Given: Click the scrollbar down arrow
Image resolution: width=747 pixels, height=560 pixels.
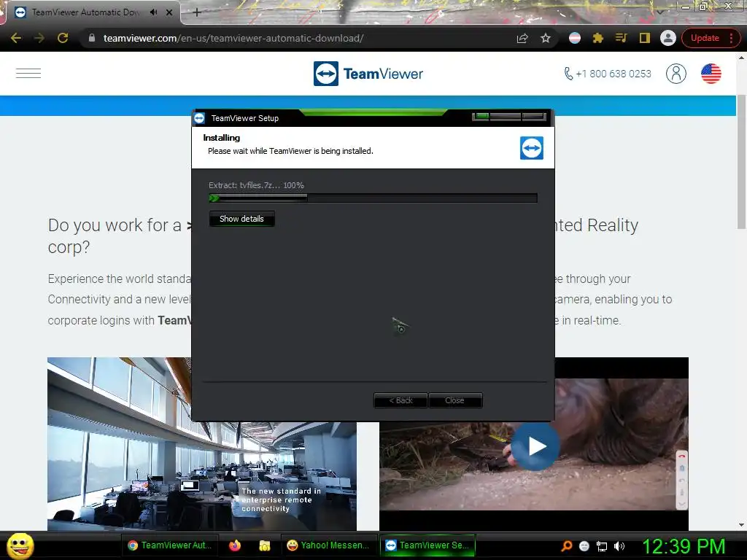Looking at the screenshot, I should pyautogui.click(x=741, y=525).
